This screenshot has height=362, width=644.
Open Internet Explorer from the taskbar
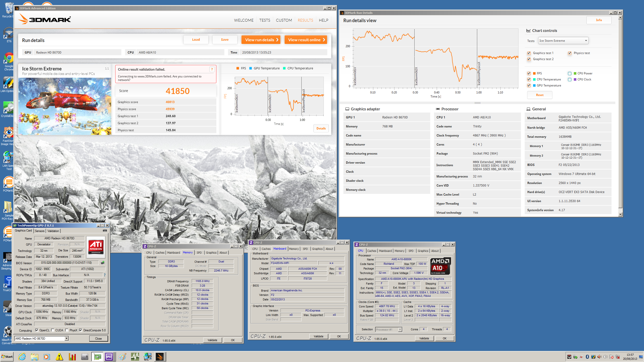pos(22,357)
